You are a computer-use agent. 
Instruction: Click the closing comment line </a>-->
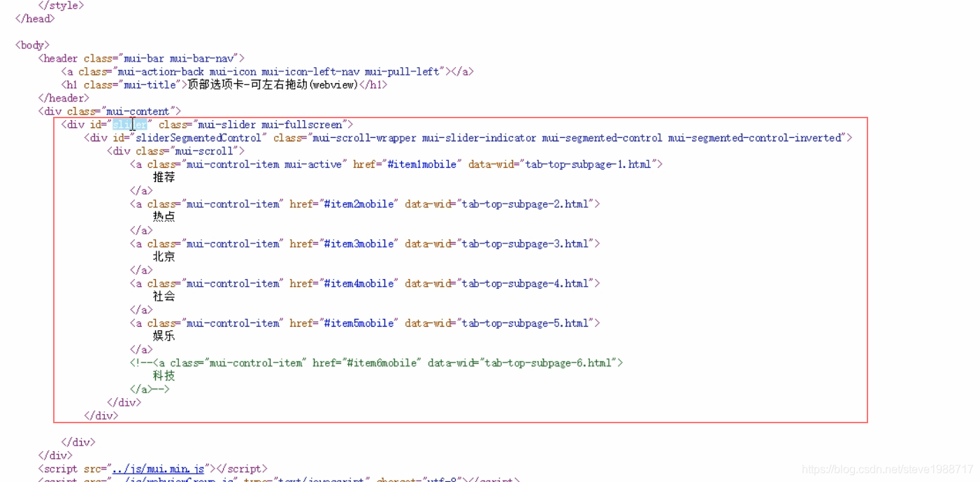[x=150, y=389]
